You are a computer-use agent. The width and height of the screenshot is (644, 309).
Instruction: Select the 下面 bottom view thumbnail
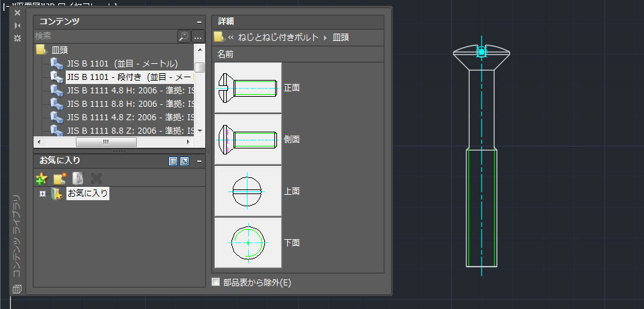pyautogui.click(x=248, y=242)
